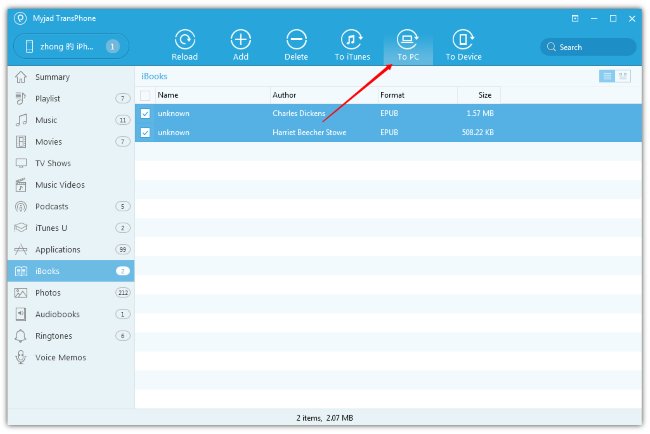Open Voice Memos in the sidebar
This screenshot has width=650, height=434.
[60, 358]
